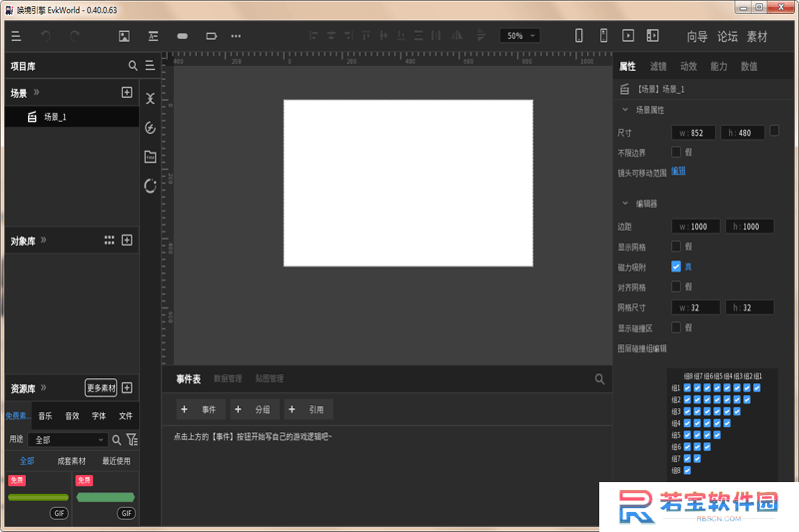Uncheck the only checkbox in row 组8
Image resolution: width=799 pixels, height=532 pixels.
pos(687,470)
